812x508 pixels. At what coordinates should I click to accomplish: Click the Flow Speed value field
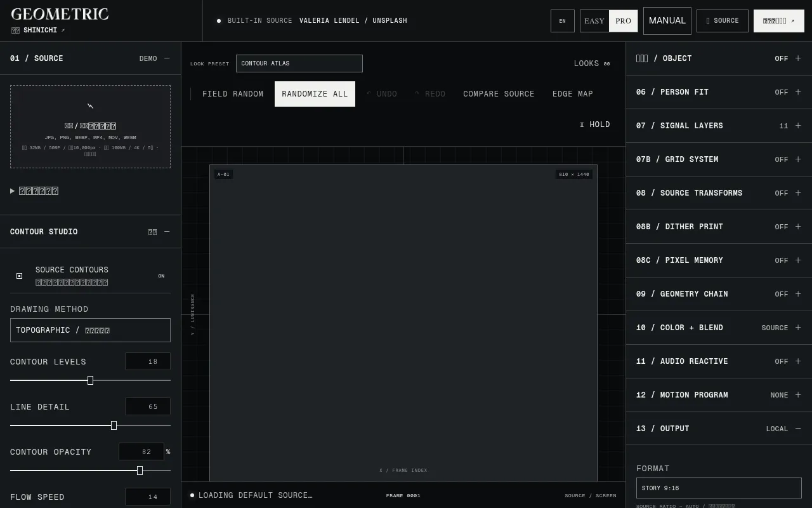coord(148,497)
